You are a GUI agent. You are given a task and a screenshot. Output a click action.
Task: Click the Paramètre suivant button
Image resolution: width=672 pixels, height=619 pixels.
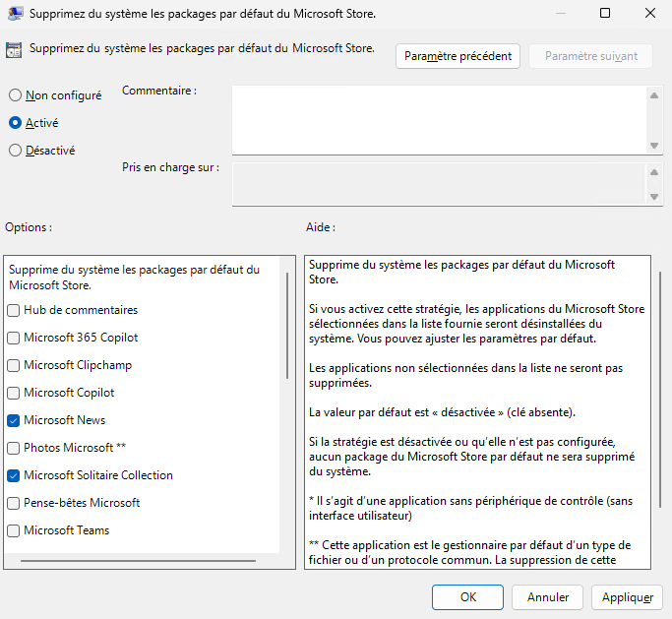[x=591, y=56]
